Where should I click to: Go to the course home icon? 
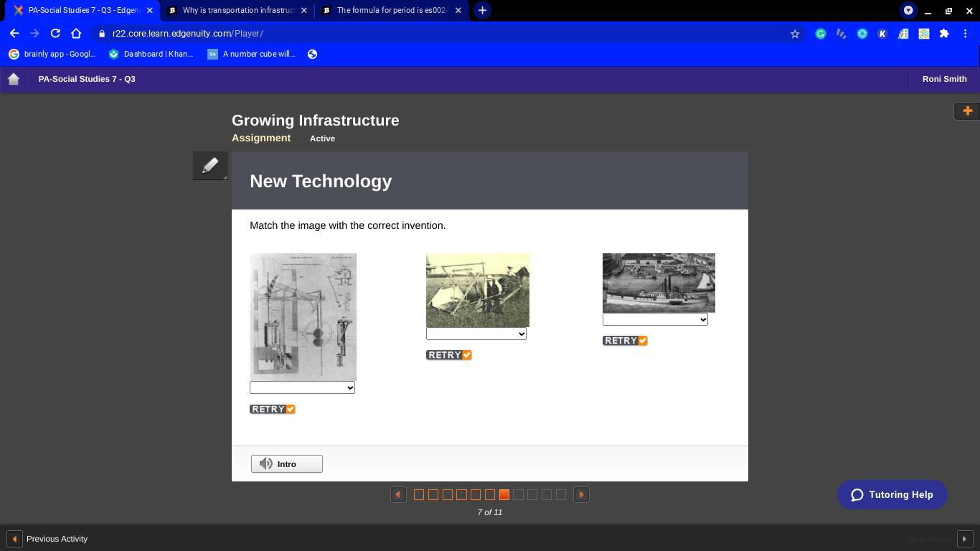pos(14,79)
